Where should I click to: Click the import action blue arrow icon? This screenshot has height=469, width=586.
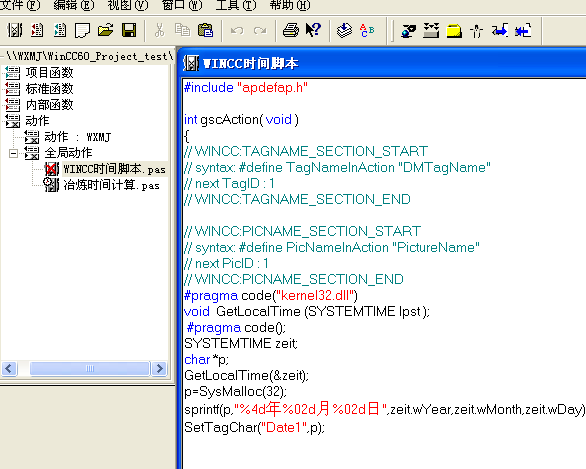(x=500, y=30)
